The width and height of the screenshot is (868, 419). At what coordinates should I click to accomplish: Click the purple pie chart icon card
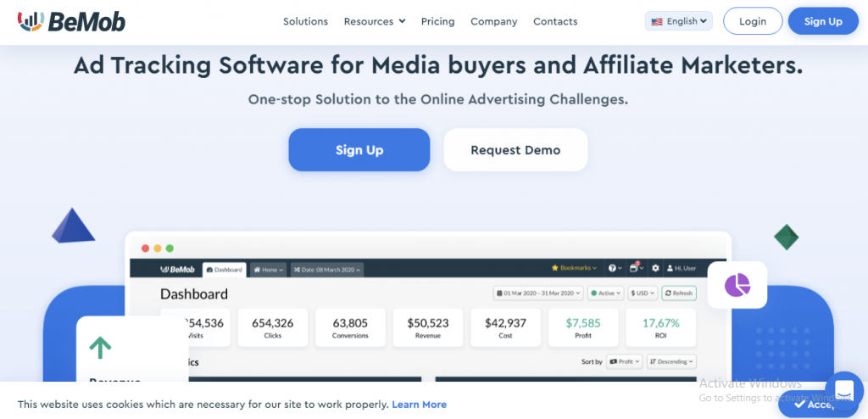tap(737, 285)
